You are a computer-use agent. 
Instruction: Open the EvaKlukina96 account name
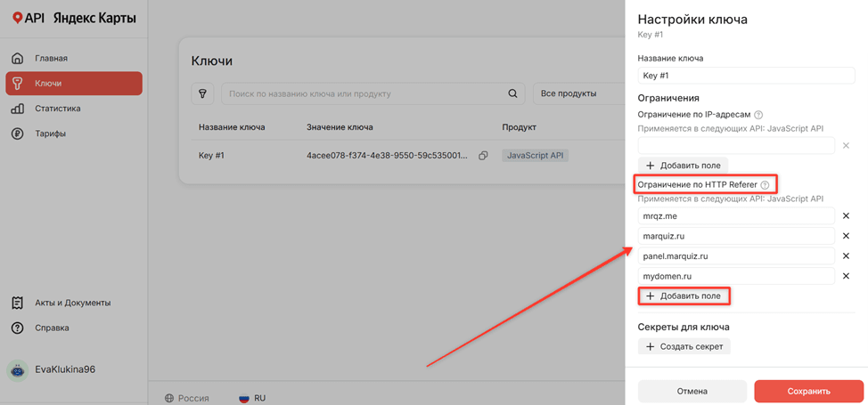(65, 369)
